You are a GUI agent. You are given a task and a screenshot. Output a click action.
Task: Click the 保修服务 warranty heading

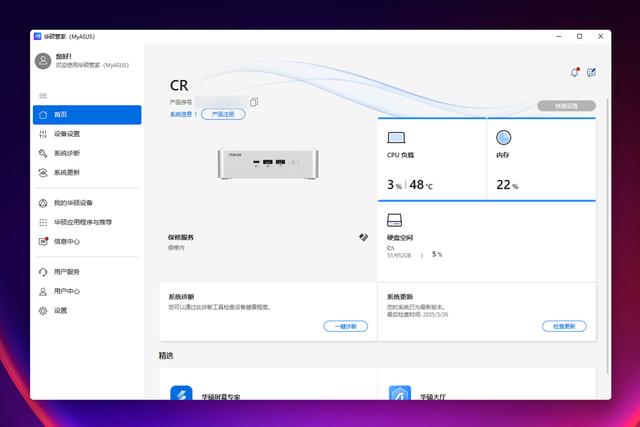[x=181, y=237]
